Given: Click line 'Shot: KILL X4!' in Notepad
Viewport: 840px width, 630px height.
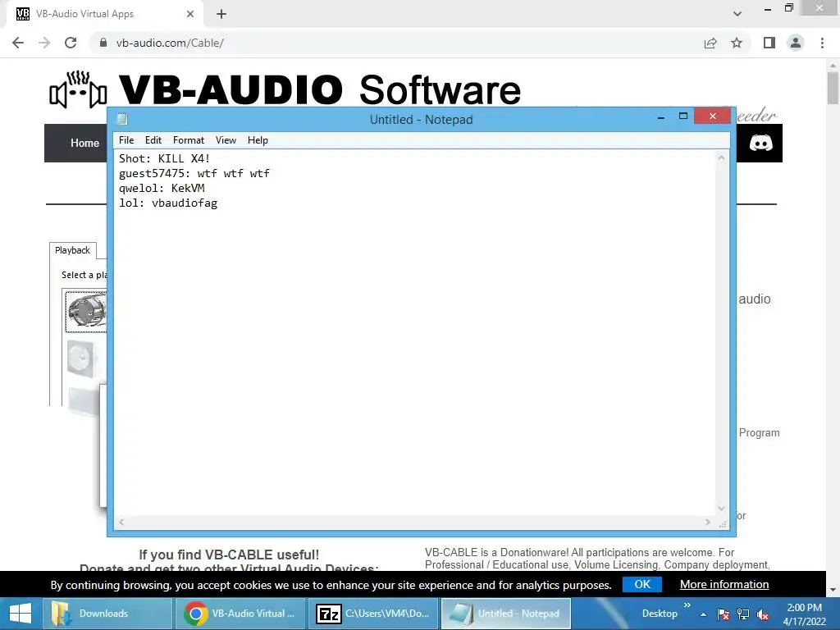Looking at the screenshot, I should coord(164,158).
